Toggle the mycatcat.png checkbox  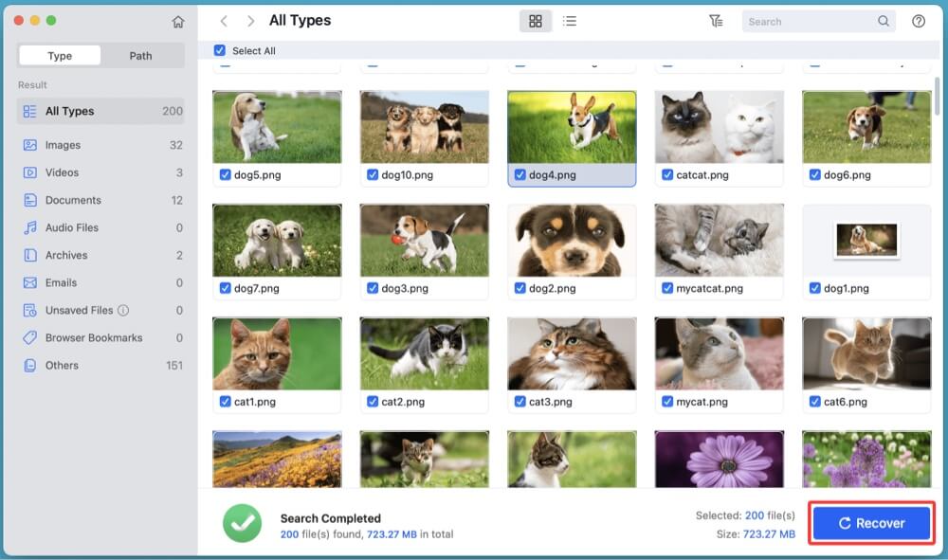pyautogui.click(x=667, y=288)
